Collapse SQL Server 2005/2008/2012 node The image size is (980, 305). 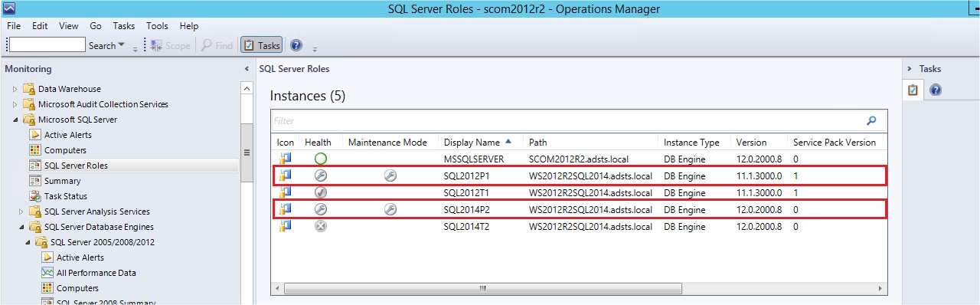(27, 242)
